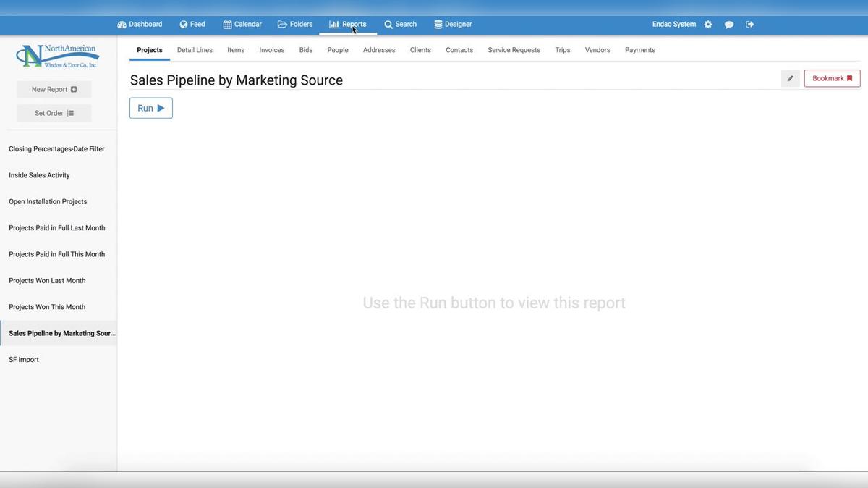Viewport: 868px width, 488px height.
Task: Click the Dashboard gauge icon
Action: (x=122, y=24)
